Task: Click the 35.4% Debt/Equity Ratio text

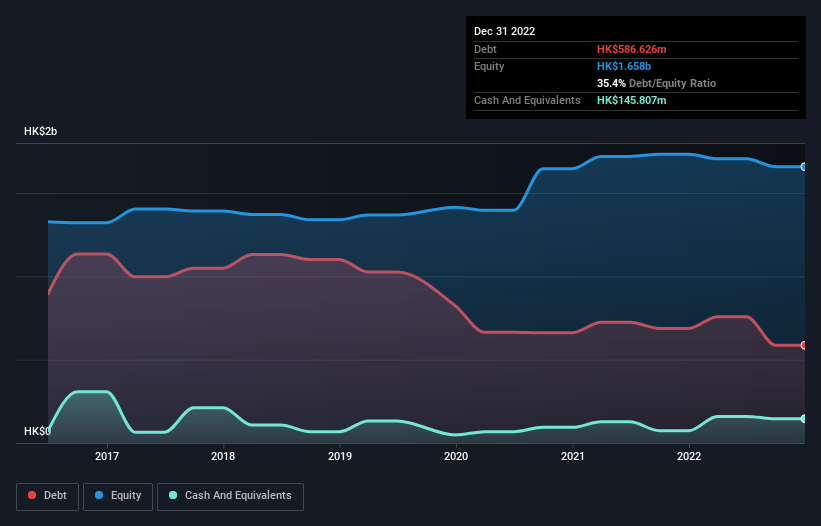Action: (x=656, y=83)
